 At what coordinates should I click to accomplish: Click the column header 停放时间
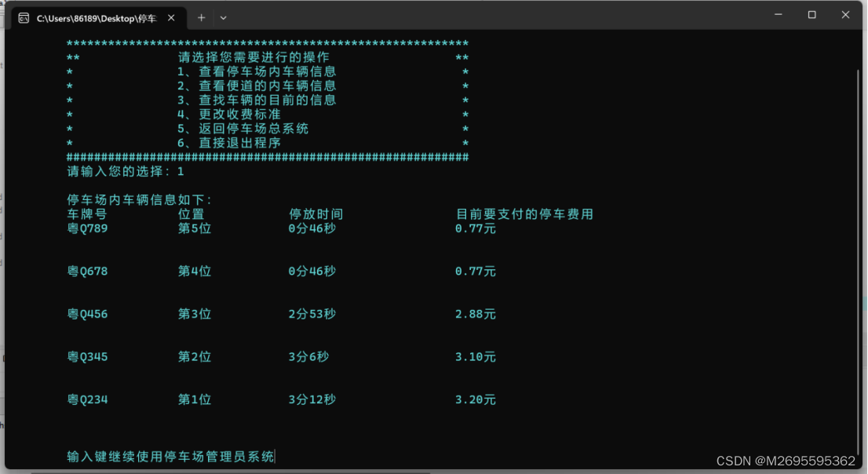(x=316, y=214)
